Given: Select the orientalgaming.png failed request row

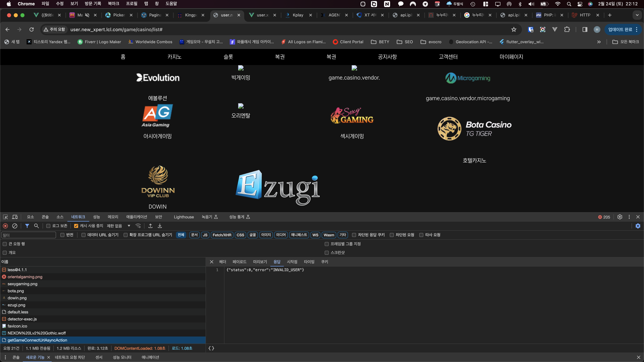Looking at the screenshot, I should 103,277.
